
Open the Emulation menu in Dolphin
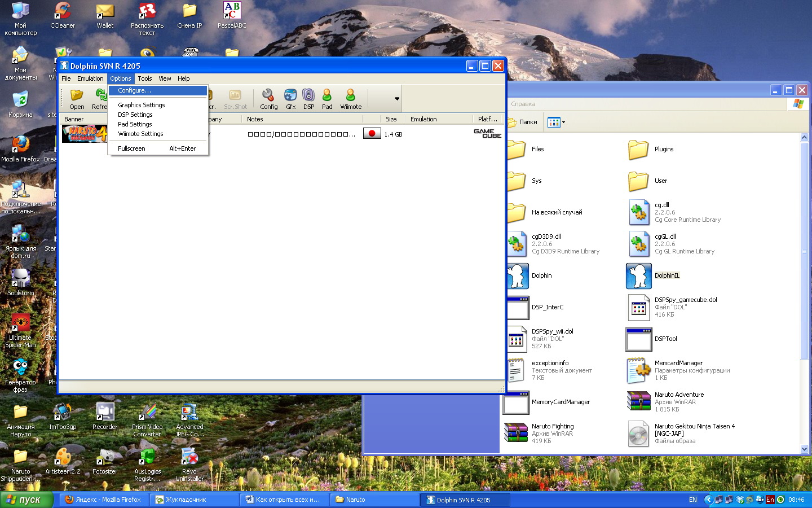click(90, 78)
